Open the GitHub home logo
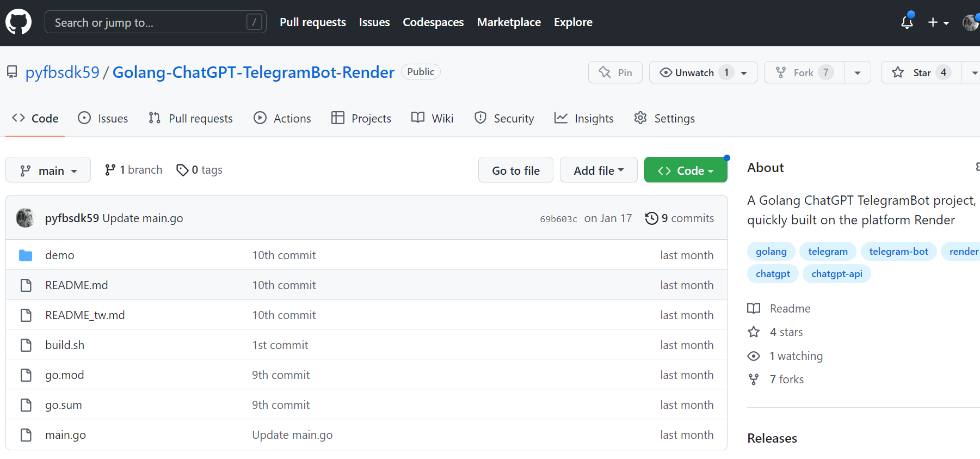Viewport: 980px width, 459px height. tap(19, 22)
